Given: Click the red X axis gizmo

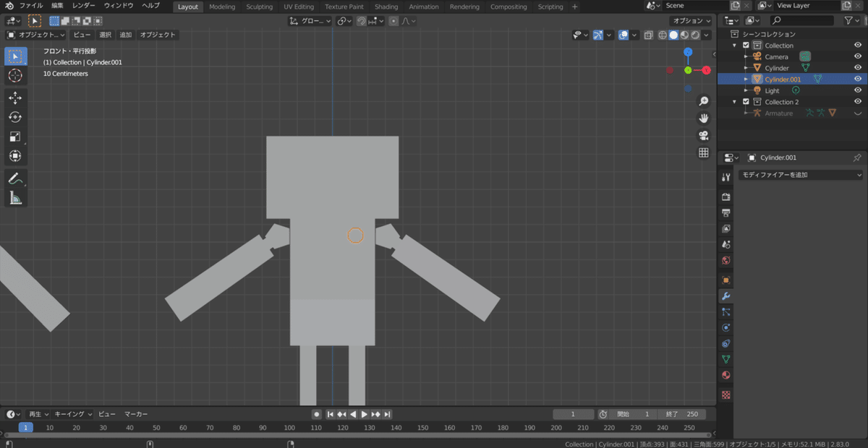Looking at the screenshot, I should (x=706, y=70).
